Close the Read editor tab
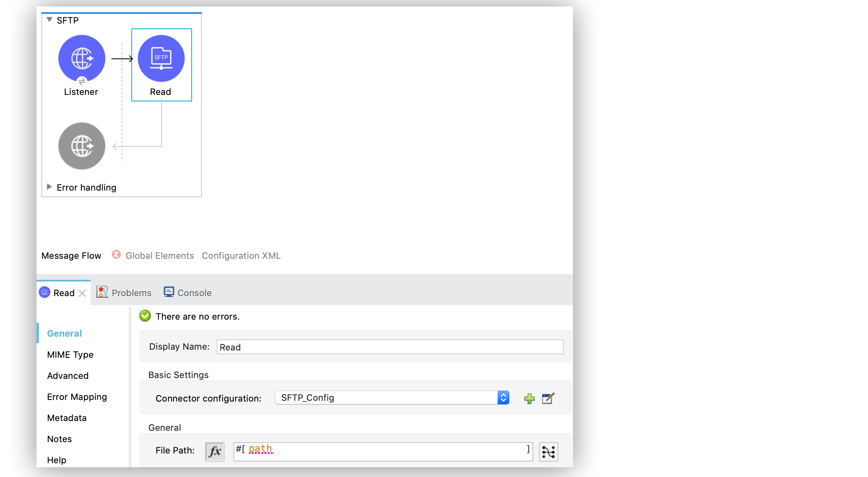 (x=83, y=292)
